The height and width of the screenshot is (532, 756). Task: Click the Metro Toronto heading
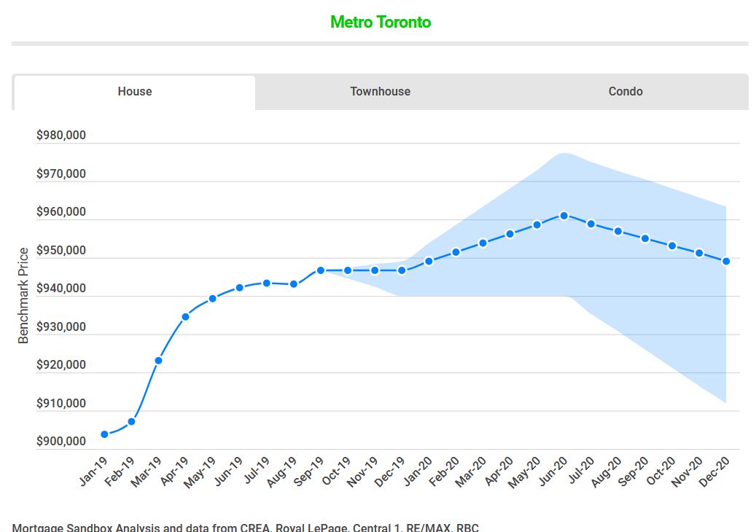click(381, 22)
